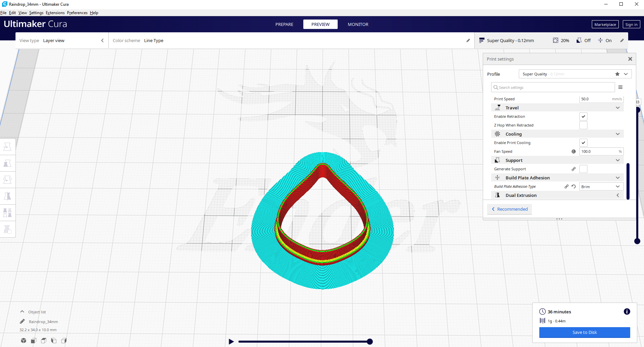Expand the Dual Extrusion section
This screenshot has height=347, width=644.
coord(618,195)
